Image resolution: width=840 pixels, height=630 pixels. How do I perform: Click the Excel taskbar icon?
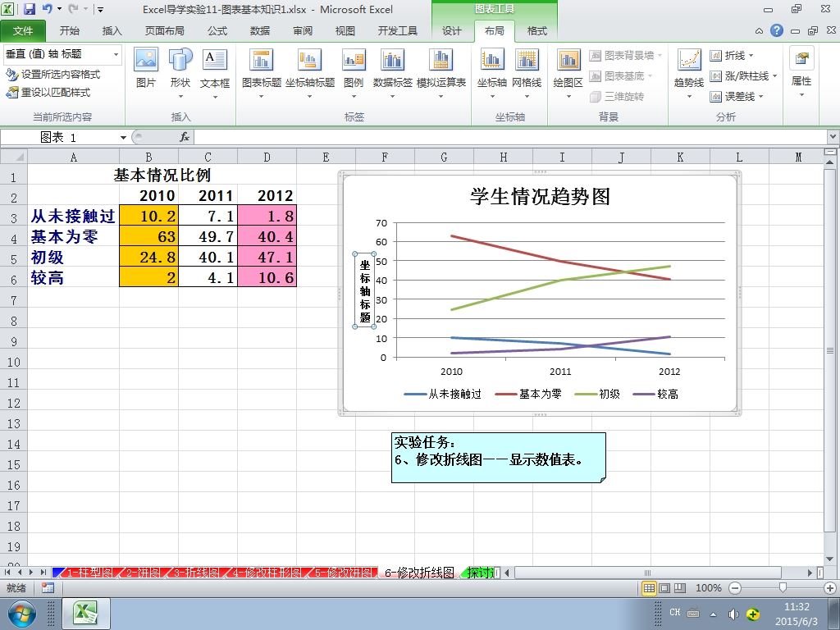(86, 614)
